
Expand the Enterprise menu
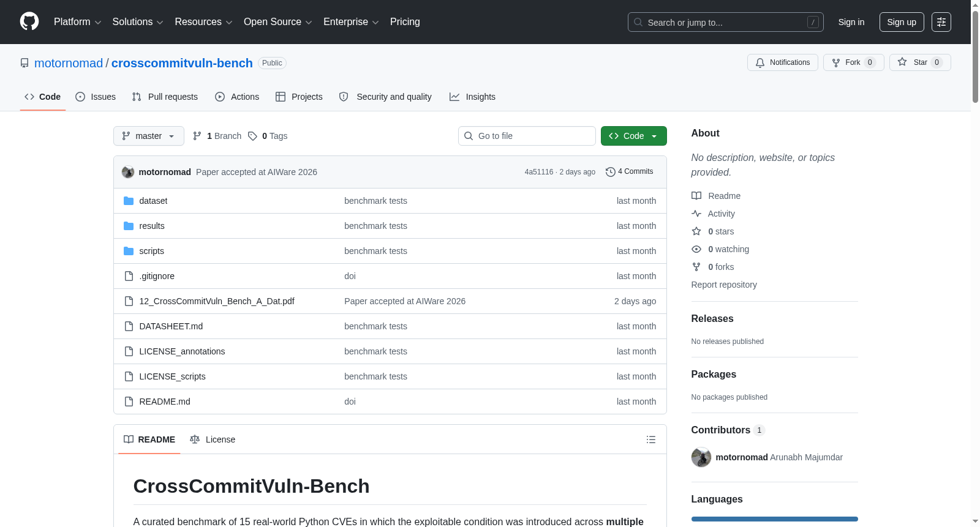coord(351,22)
